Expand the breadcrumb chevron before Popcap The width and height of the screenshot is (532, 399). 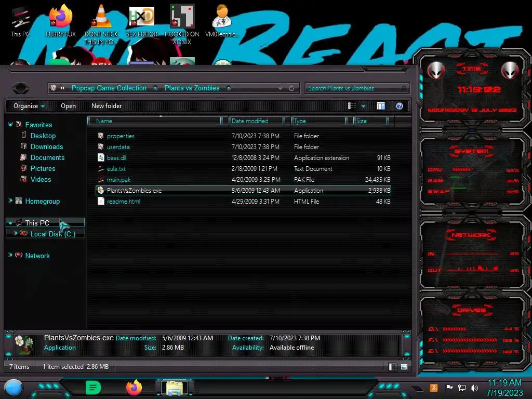(62, 88)
